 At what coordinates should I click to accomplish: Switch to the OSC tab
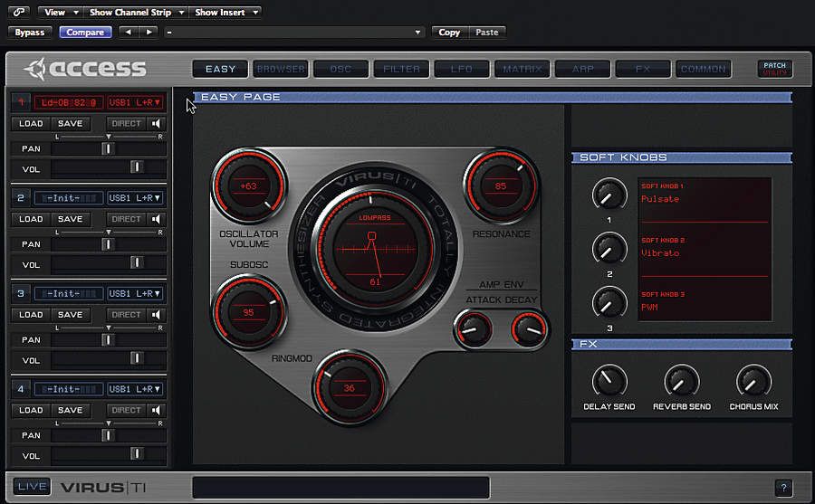341,69
